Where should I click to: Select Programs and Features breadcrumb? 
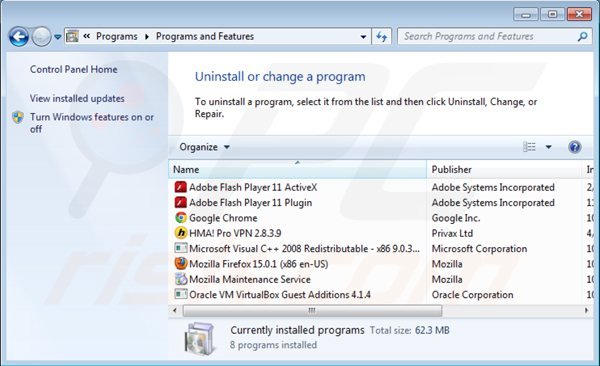(x=205, y=36)
